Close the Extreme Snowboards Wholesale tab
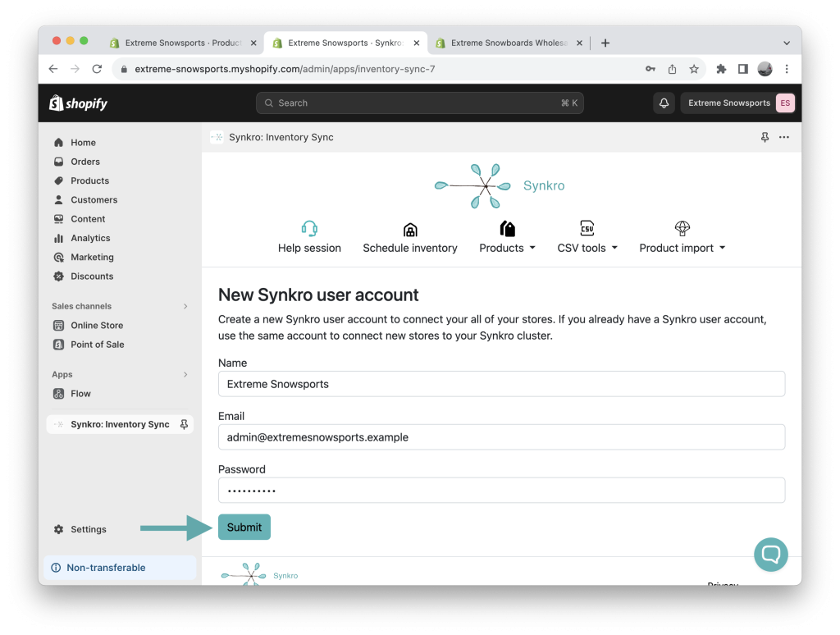 579,43
